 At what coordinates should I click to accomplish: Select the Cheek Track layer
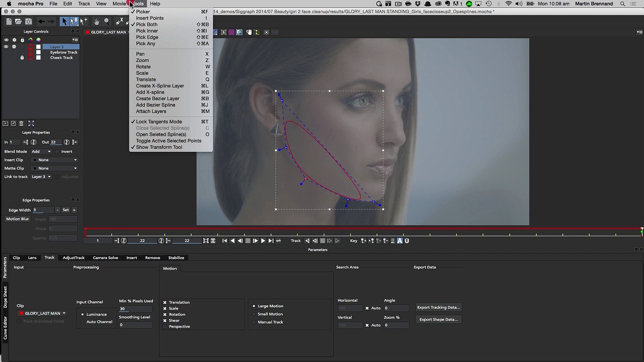pyautogui.click(x=61, y=58)
